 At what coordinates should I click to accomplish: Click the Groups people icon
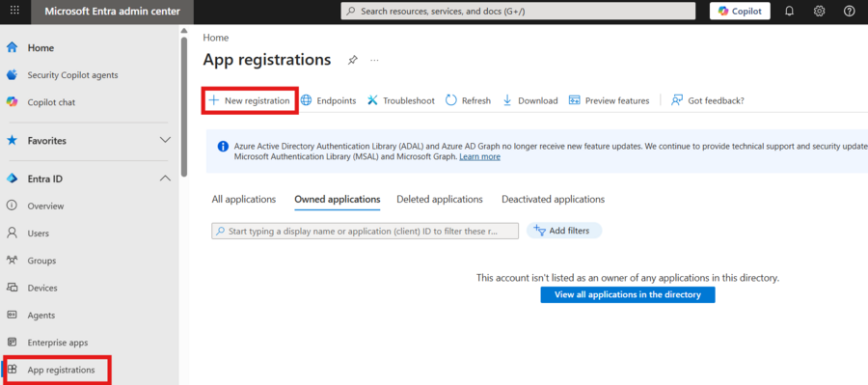[12, 260]
